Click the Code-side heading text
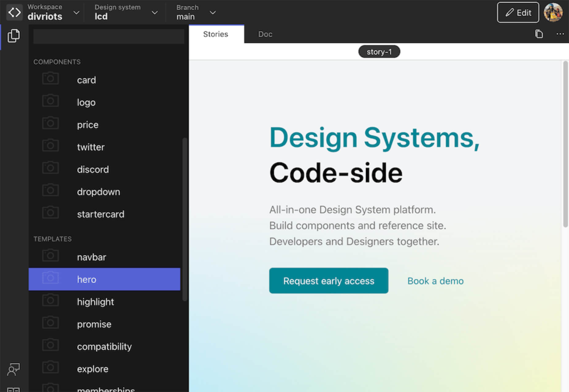This screenshot has height=392, width=569. [336, 173]
